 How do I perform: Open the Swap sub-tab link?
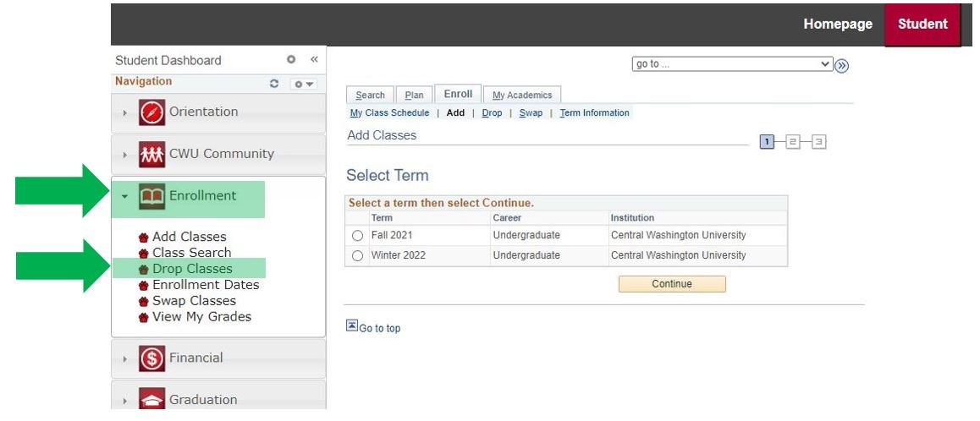click(x=531, y=113)
